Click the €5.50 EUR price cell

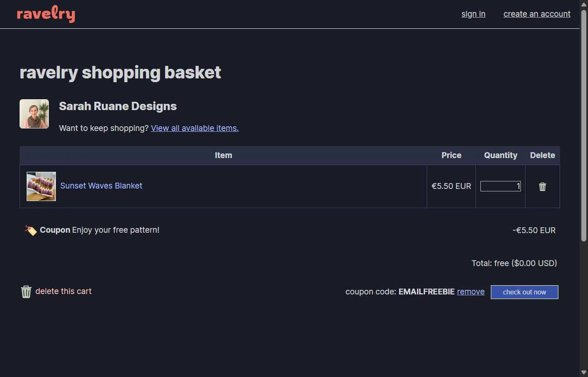pos(451,186)
